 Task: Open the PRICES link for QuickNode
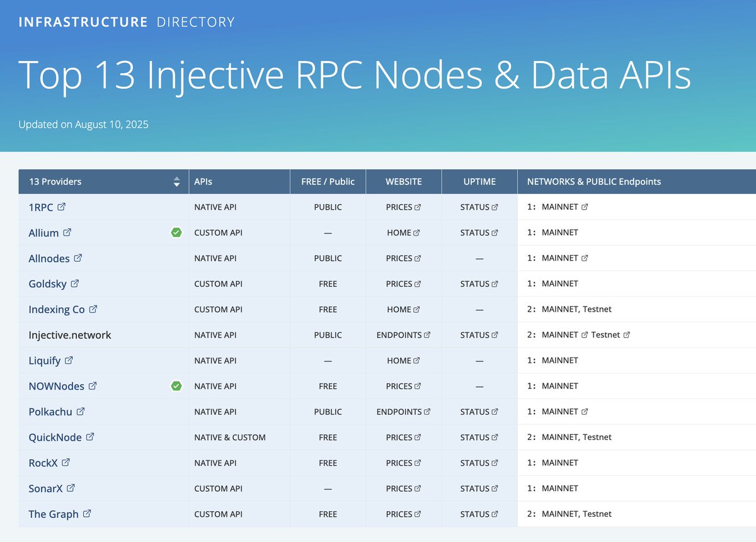point(403,438)
